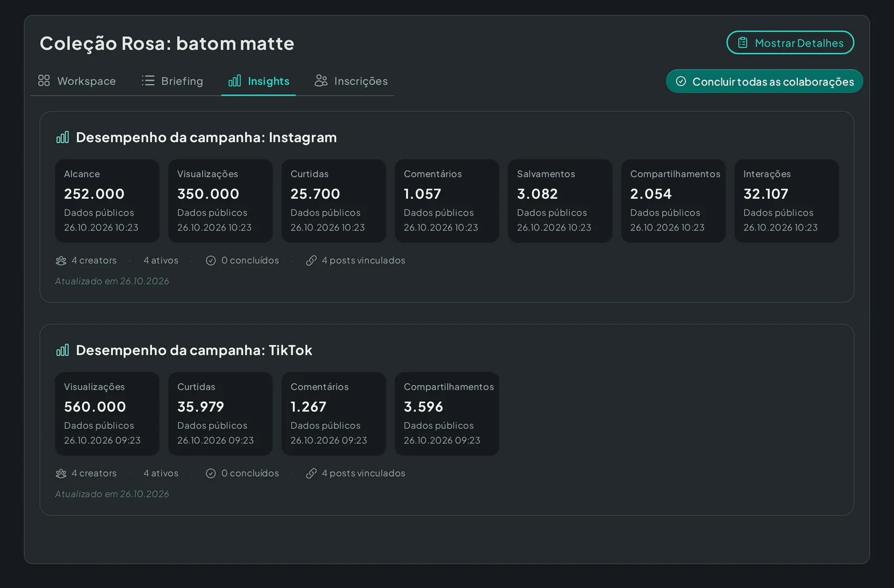Open the TikTok Visualizações 560.000 card
Image resolution: width=894 pixels, height=588 pixels.
[107, 414]
